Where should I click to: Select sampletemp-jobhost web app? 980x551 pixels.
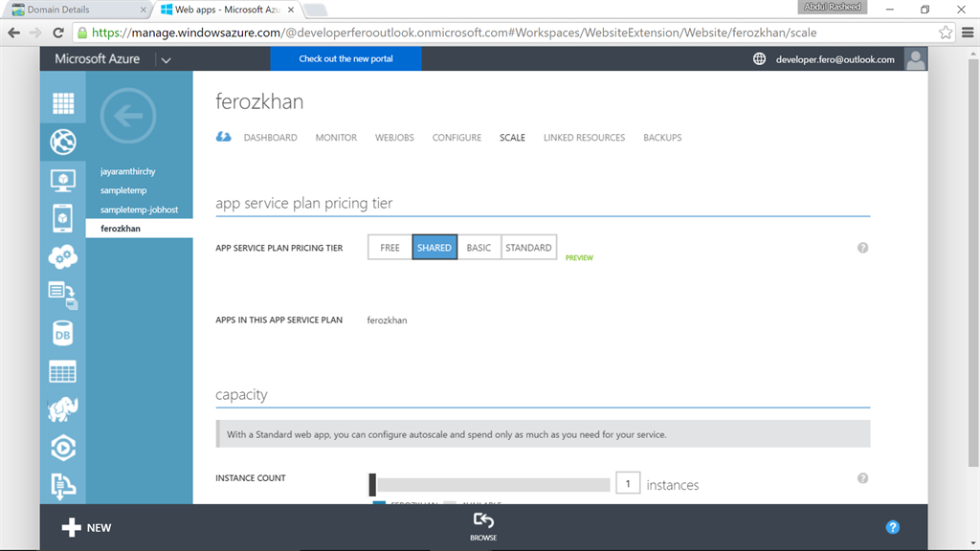pos(140,209)
